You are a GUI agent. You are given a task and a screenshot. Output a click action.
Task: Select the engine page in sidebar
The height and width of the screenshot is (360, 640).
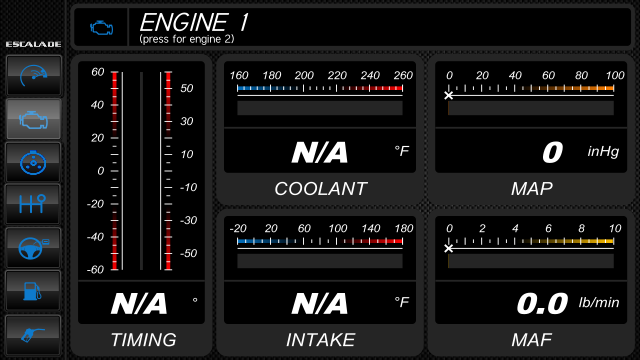(x=33, y=119)
